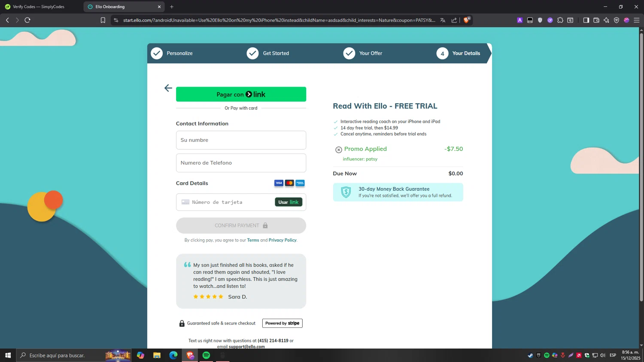Open the Leo AI sparkle icon

tap(606, 20)
